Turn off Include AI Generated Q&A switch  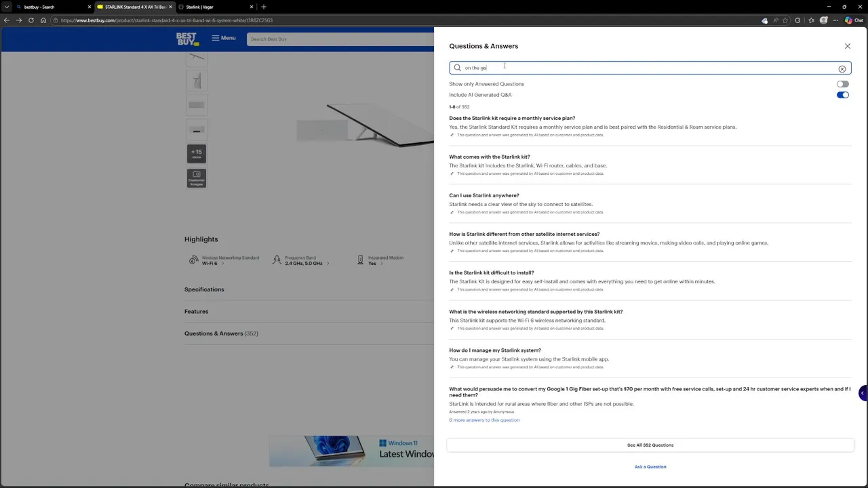pyautogui.click(x=842, y=95)
